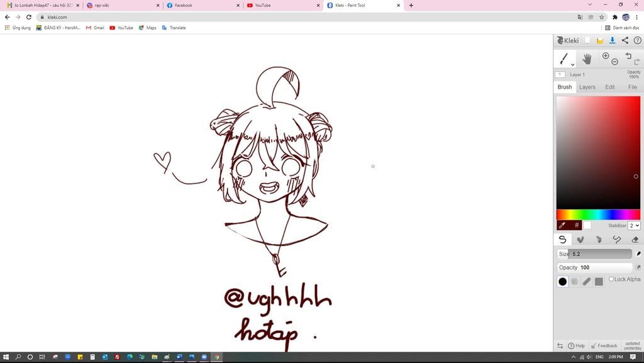
Task: Share the drawing
Action: pos(625,40)
